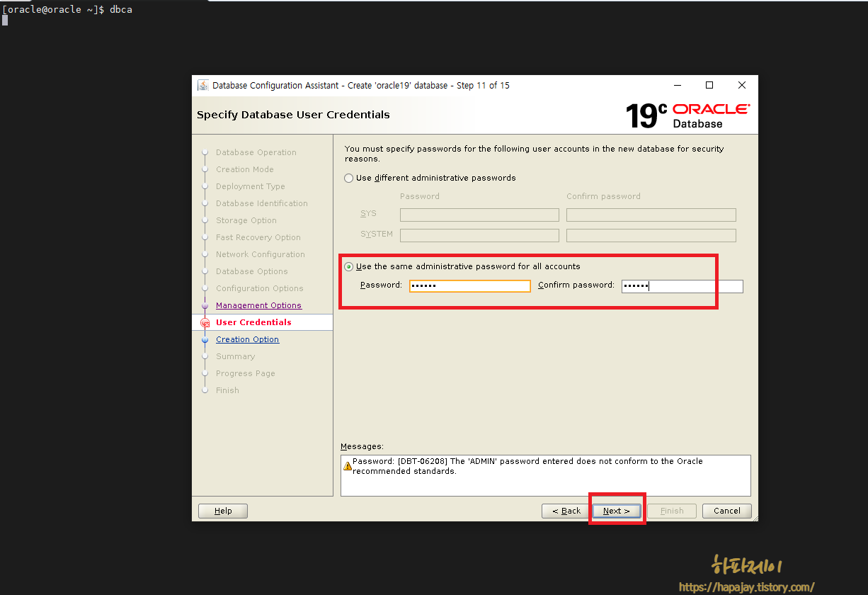Minimize the Database Configuration Assistant window

[677, 85]
